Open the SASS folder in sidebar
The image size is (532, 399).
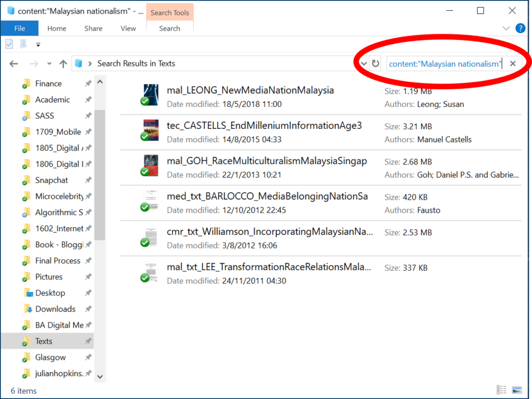coord(45,116)
